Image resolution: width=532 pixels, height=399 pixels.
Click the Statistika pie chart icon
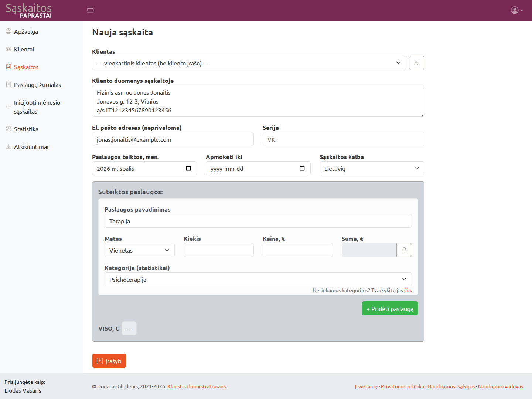(8, 129)
